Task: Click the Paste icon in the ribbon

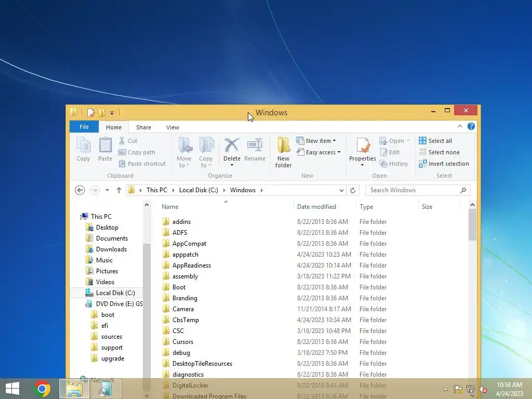Action: click(x=105, y=149)
